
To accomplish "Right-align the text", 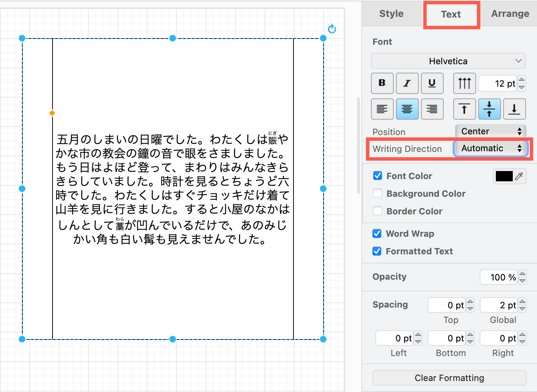I will [432, 109].
